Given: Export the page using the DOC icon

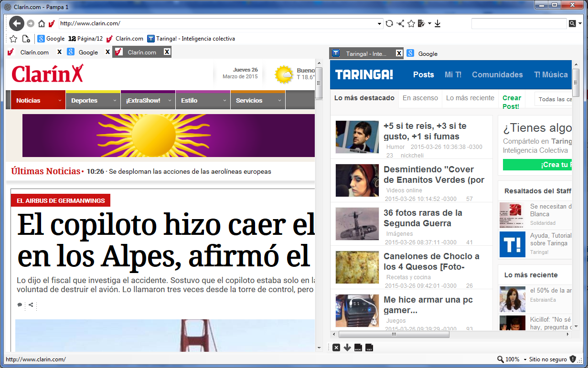Looking at the screenshot, I should (x=357, y=347).
